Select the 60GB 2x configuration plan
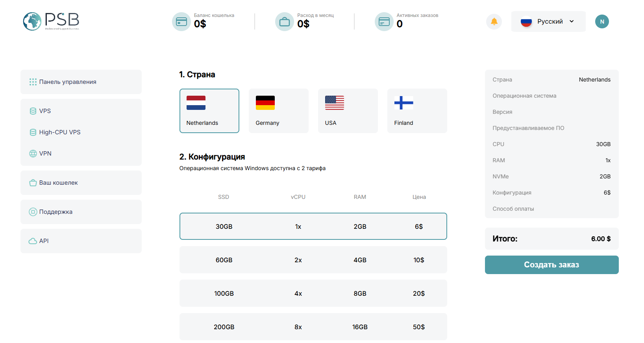This screenshot has width=644, height=343. (x=313, y=260)
